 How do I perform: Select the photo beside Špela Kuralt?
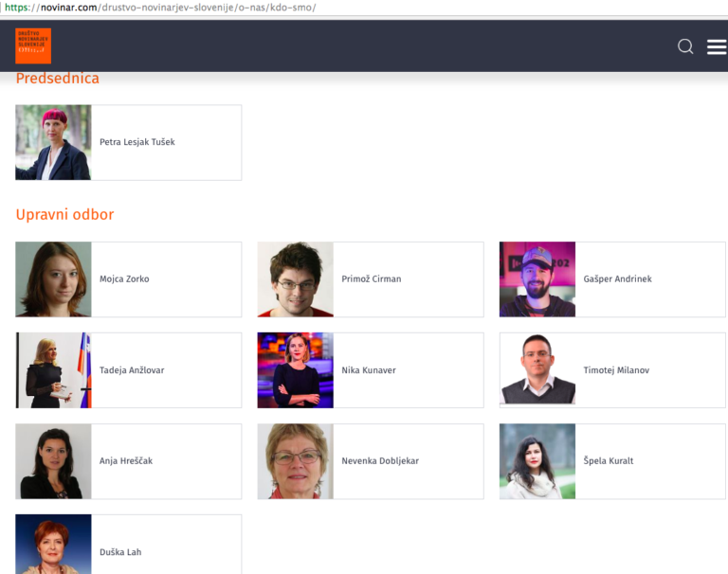537,461
